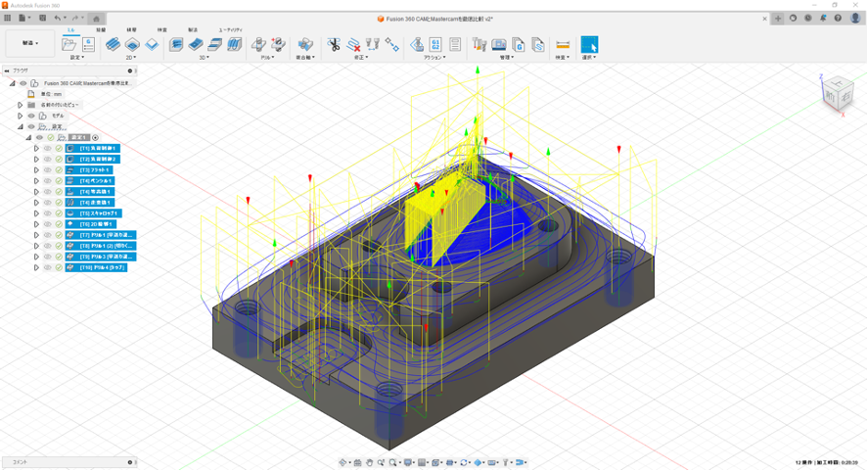Image resolution: width=868 pixels, height=471 pixels.
Task: Click the replace tool icon with two end mills
Action: (373, 44)
